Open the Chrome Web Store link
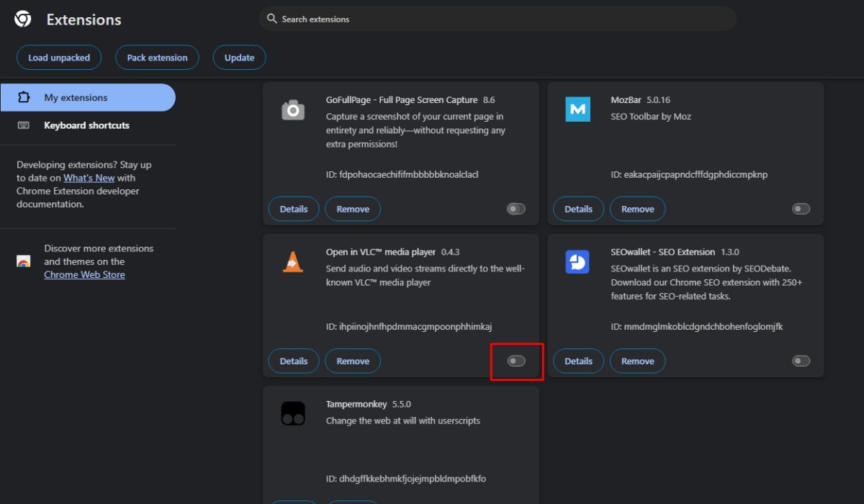This screenshot has width=864, height=504. [x=84, y=274]
